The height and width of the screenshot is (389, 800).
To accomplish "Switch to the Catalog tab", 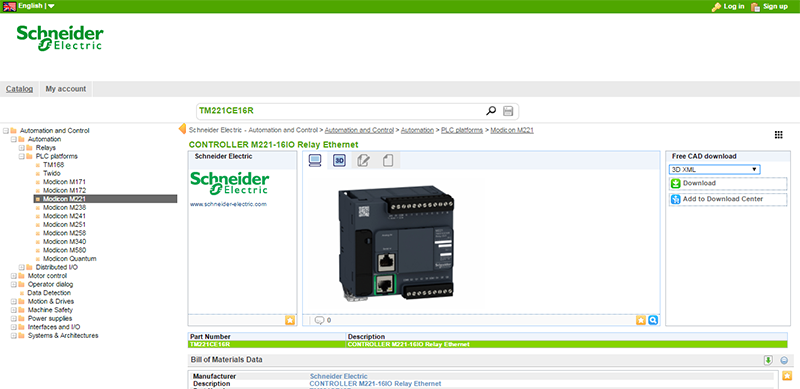I will pos(19,89).
